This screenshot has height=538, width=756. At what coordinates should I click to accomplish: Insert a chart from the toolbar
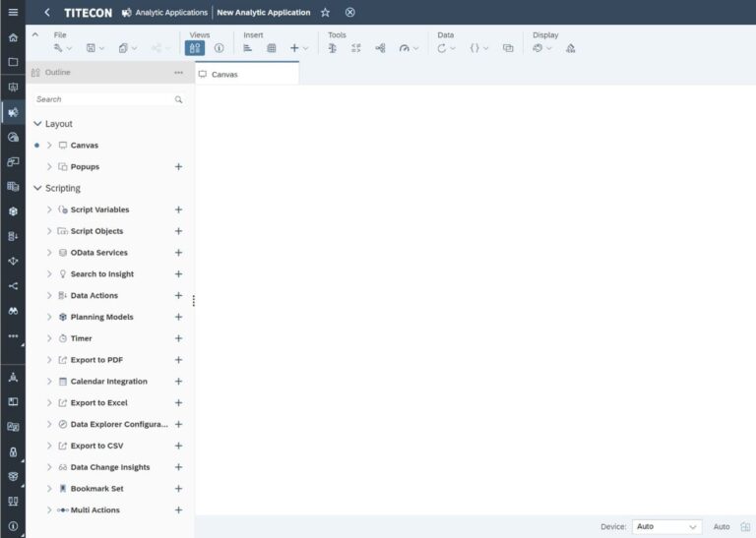[247, 48]
